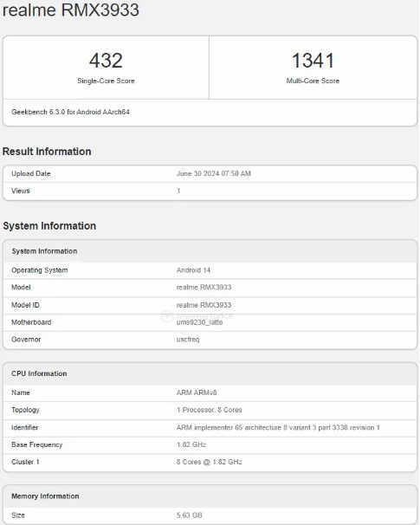Click the CPU Information table header

(x=39, y=373)
